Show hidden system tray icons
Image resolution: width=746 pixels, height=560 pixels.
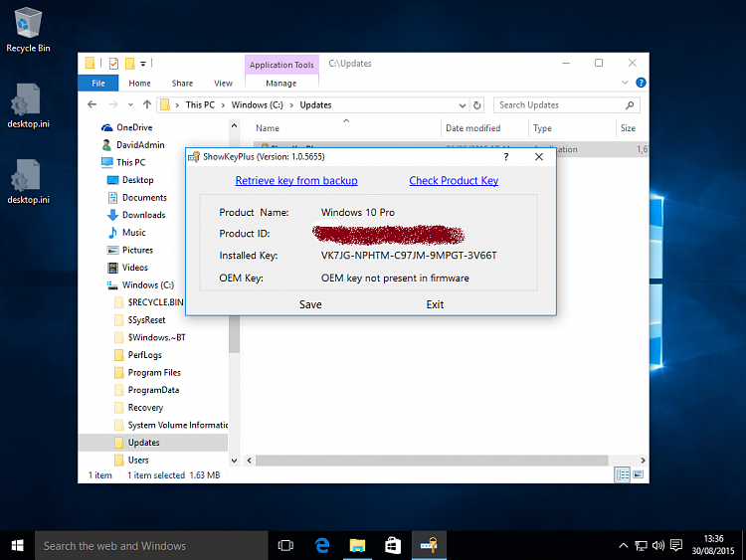(x=624, y=546)
